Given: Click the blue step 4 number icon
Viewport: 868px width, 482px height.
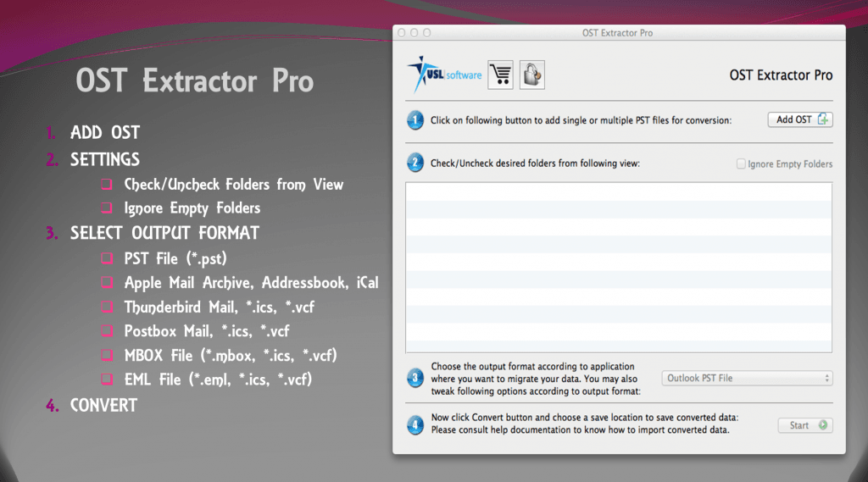Looking at the screenshot, I should pyautogui.click(x=415, y=424).
